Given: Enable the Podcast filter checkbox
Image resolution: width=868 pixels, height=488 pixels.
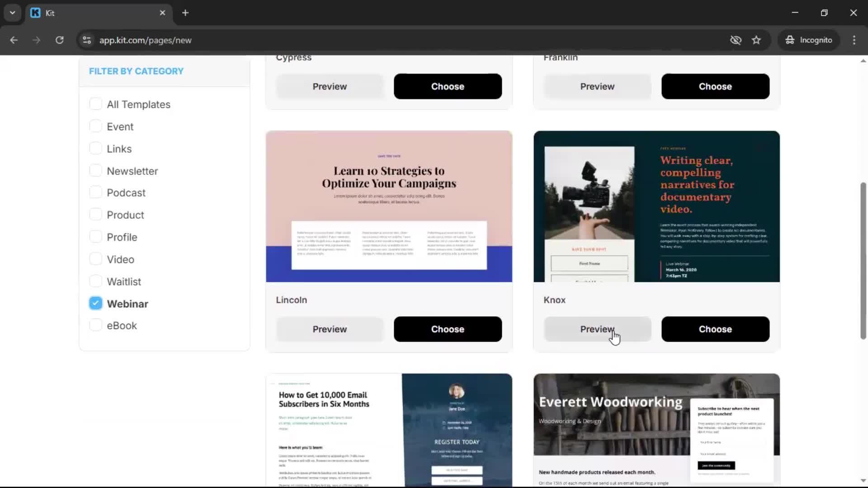Looking at the screenshot, I should coord(95,192).
